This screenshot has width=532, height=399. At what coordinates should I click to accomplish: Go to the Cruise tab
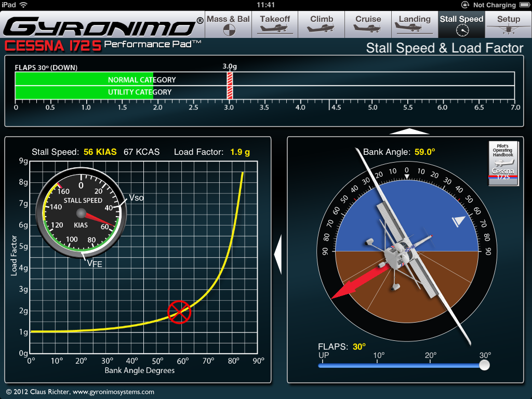(x=368, y=24)
